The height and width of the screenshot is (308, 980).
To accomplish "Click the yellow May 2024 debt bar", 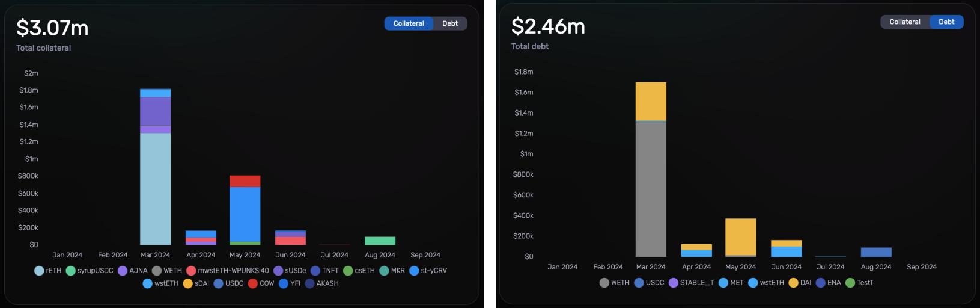I will click(741, 237).
